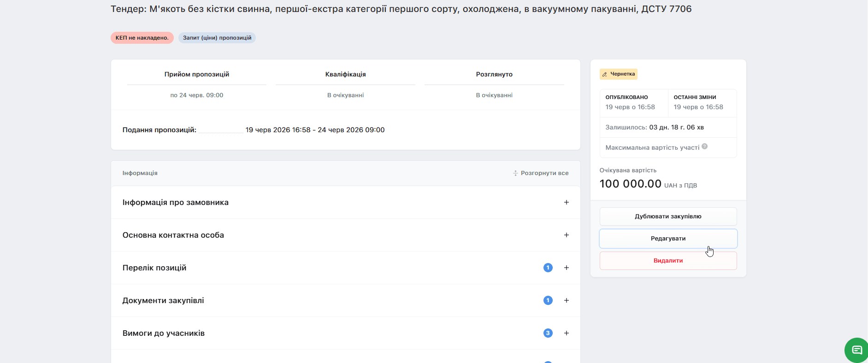Open the chat support bubble icon
Screen dimensions: 868x363
(856, 350)
